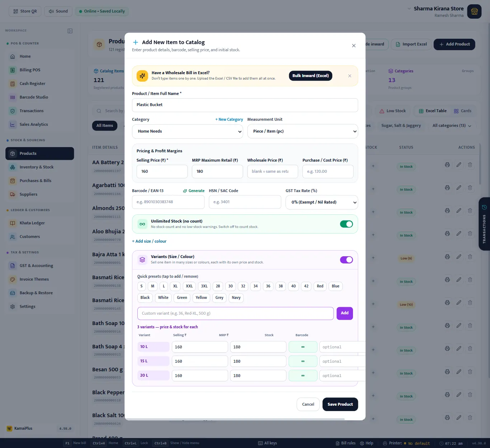
Task: Click the store profile icon
Action: coord(474,11)
